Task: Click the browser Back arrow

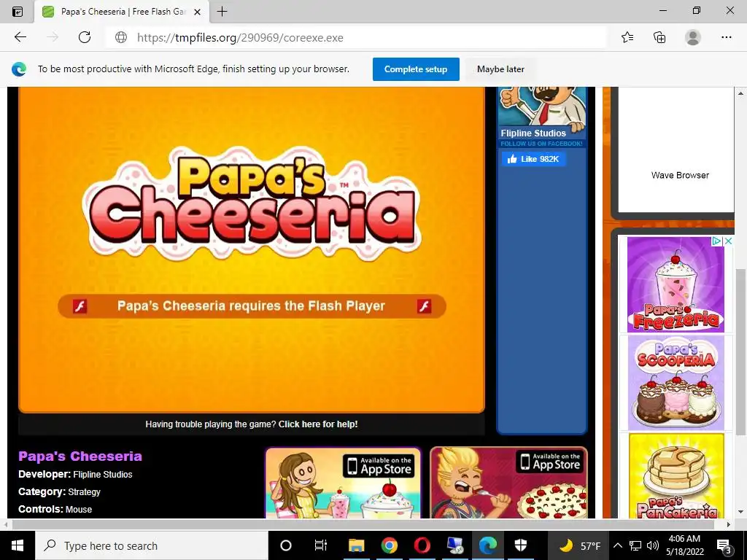Action: pyautogui.click(x=20, y=37)
